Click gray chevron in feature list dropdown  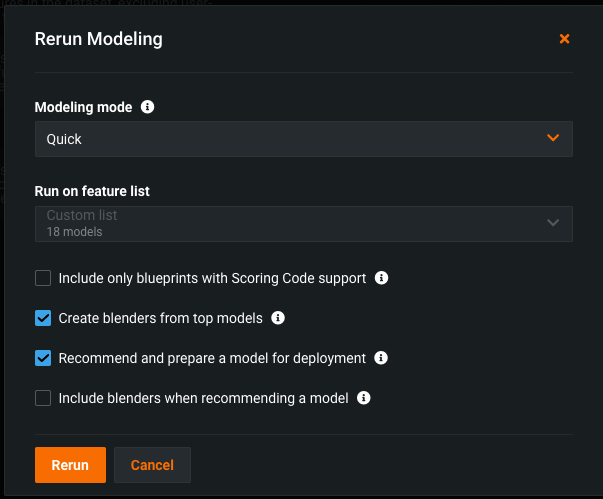[x=553, y=223]
